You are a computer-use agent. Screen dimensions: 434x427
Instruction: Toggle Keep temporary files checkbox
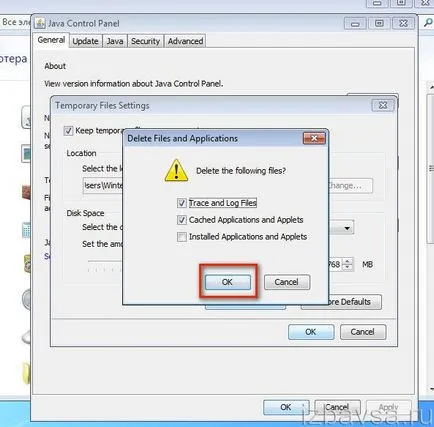click(68, 131)
